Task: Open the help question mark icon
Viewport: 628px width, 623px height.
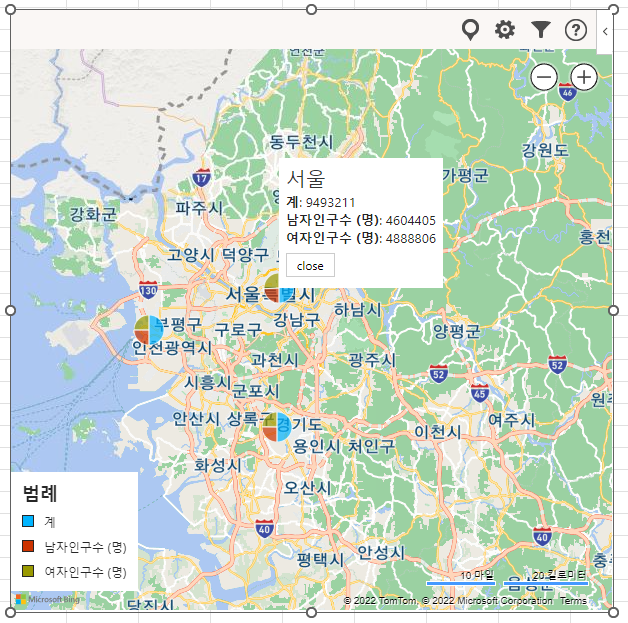Action: coord(576,30)
